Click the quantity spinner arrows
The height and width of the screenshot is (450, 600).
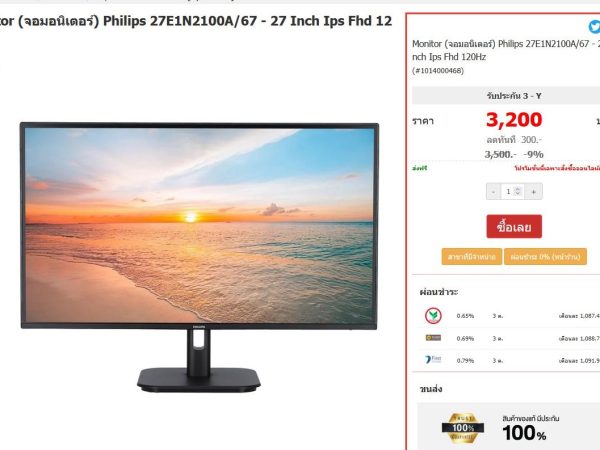[518, 191]
